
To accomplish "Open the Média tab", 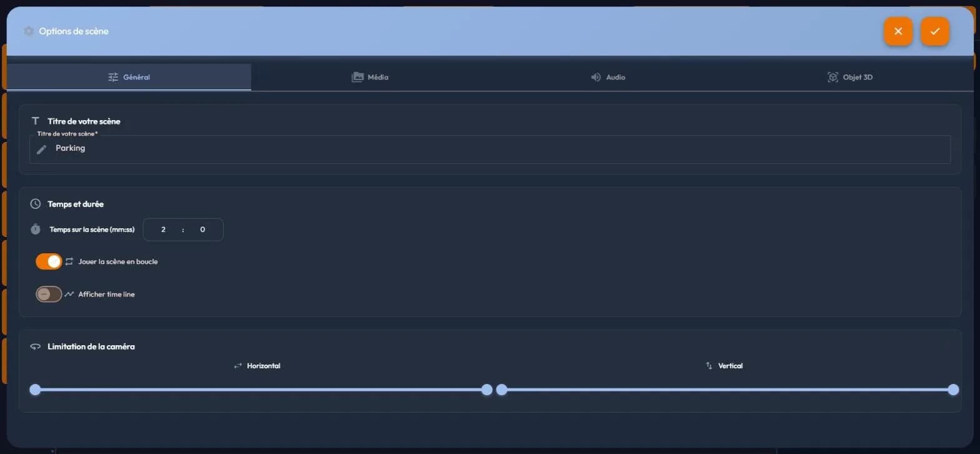I will pos(370,77).
